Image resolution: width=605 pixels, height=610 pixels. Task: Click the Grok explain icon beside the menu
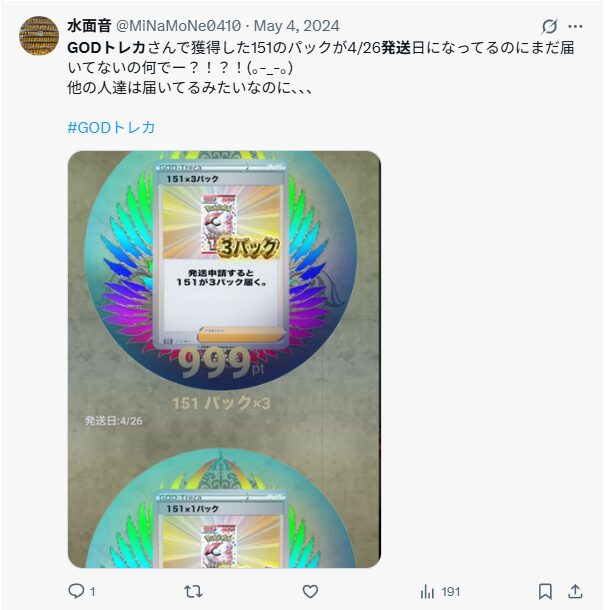549,26
